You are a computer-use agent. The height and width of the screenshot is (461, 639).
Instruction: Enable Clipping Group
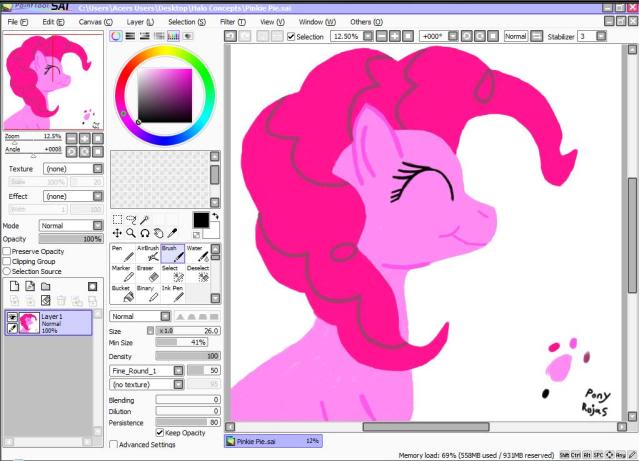(7, 261)
